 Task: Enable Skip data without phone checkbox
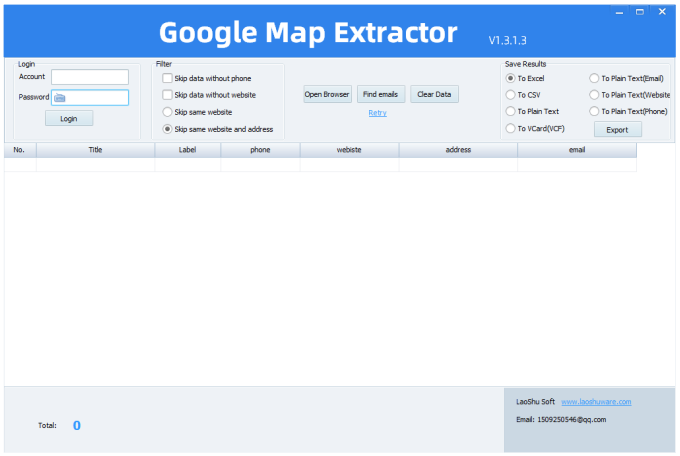click(x=168, y=78)
